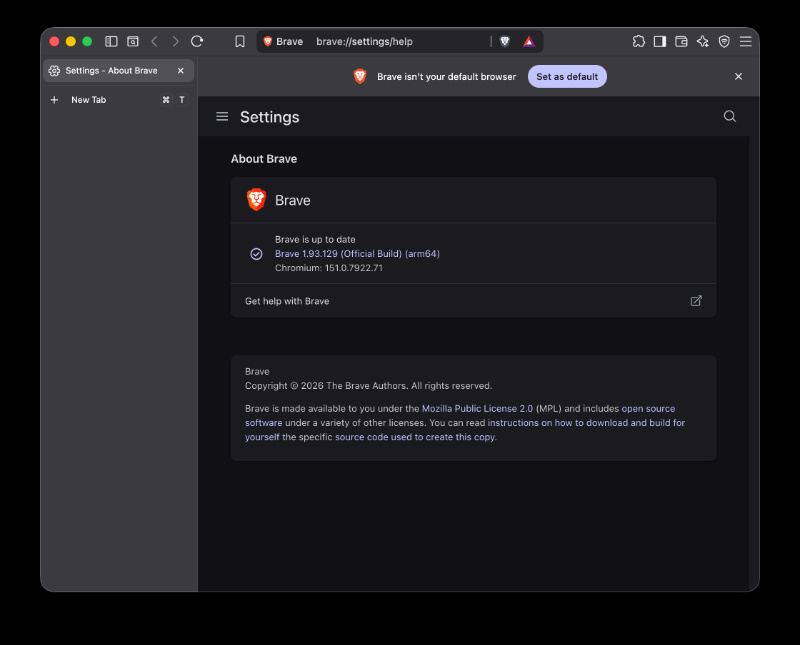
Task: Click the Brave lion icon in banner
Action: click(360, 77)
